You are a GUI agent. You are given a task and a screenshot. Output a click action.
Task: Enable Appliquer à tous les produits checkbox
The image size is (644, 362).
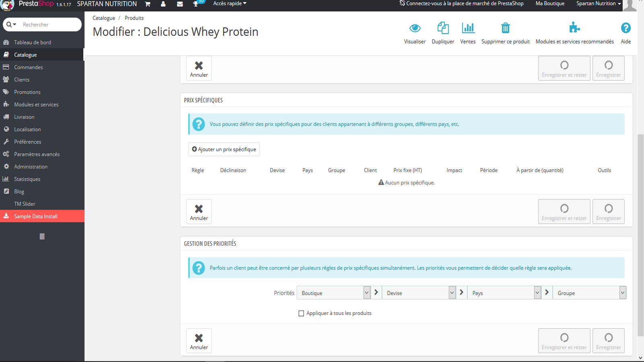coord(301,313)
